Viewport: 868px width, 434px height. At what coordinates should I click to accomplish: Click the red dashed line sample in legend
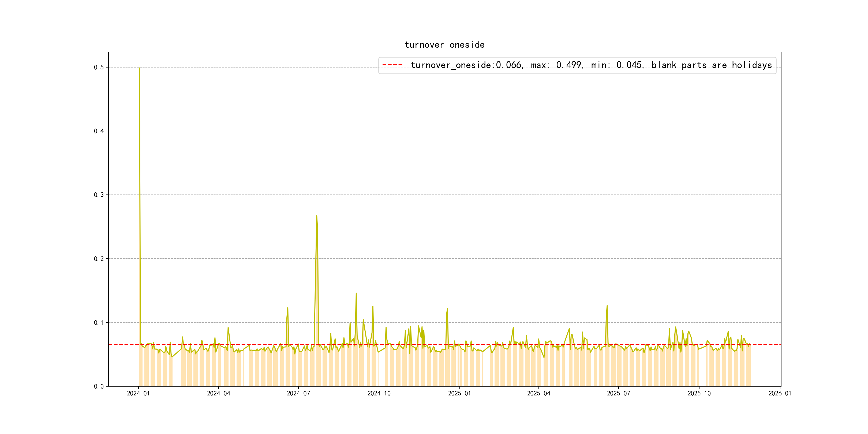click(392, 65)
